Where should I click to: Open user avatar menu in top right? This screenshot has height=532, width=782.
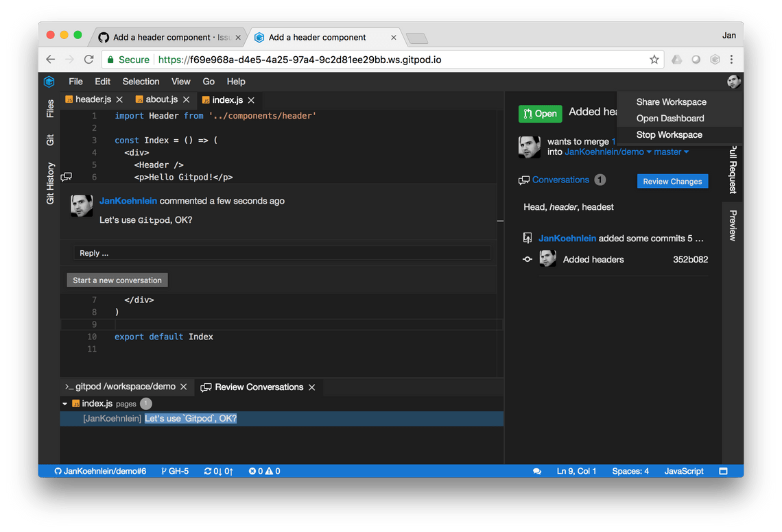click(733, 82)
